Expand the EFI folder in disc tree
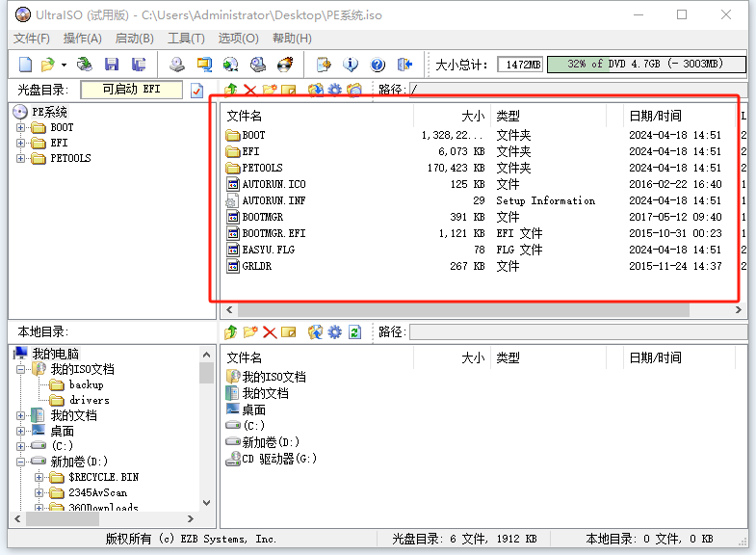The image size is (756, 555). point(21,144)
